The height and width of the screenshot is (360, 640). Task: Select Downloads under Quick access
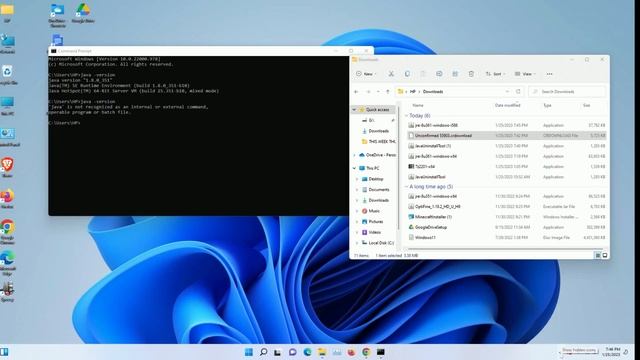click(x=378, y=131)
